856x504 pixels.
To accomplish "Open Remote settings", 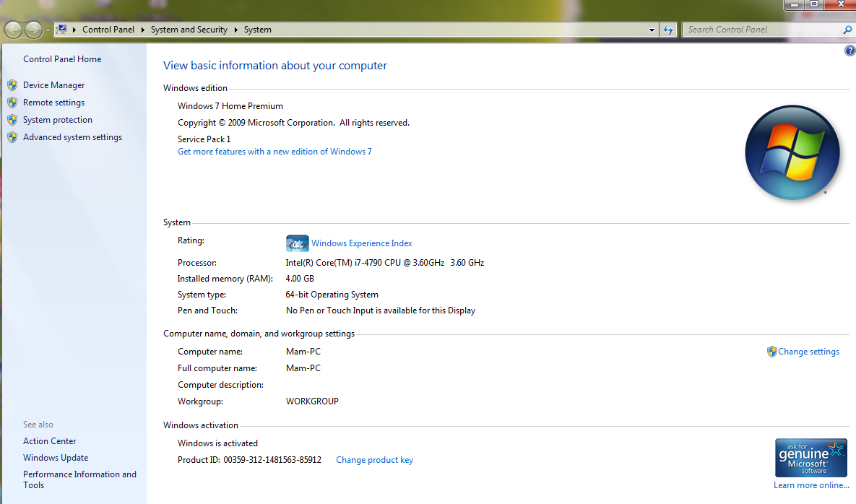I will 53,103.
